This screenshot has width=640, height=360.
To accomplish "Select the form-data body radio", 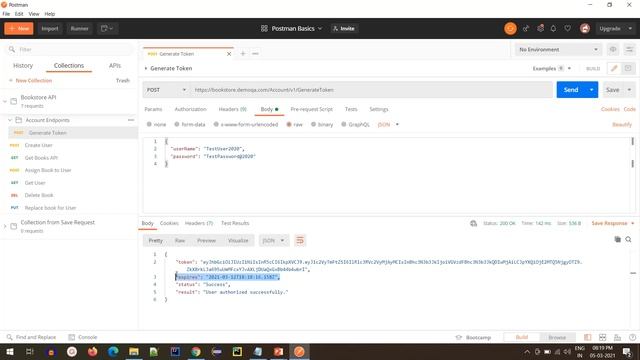I will pos(177,124).
